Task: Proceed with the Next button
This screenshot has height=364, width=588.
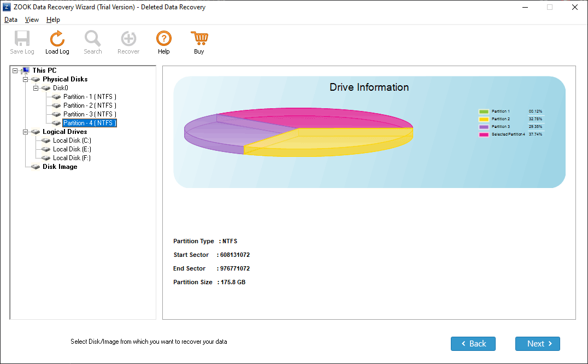Action: pos(537,344)
